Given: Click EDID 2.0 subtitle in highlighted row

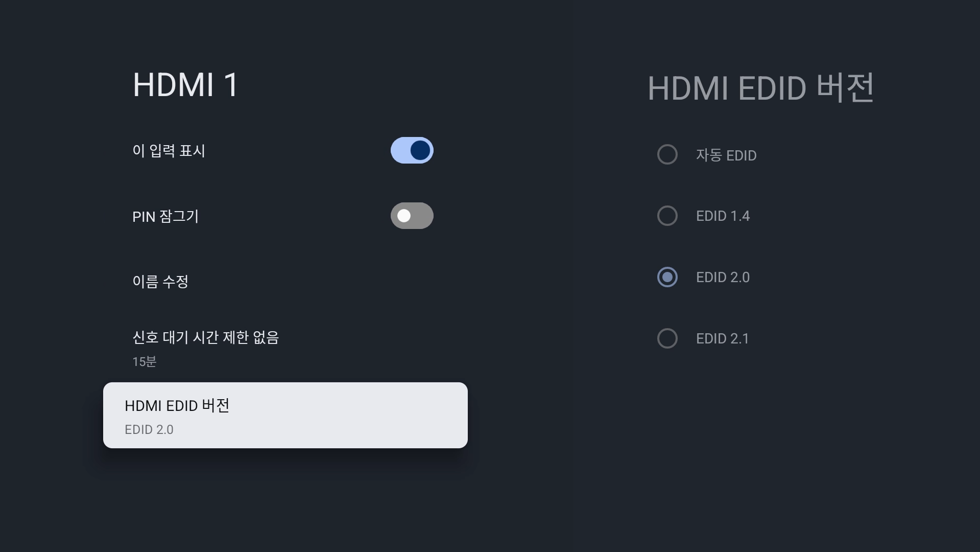Looking at the screenshot, I should tap(149, 430).
